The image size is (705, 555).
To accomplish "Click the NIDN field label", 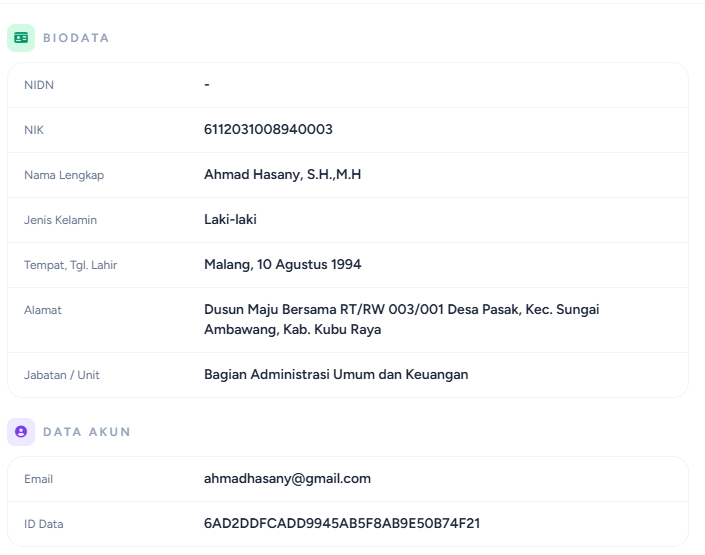I will 39,85.
